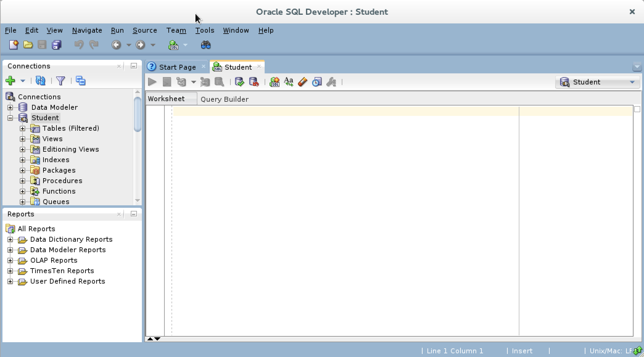Scroll down in the Connections panel
This screenshot has height=357, width=644.
coord(138,201)
